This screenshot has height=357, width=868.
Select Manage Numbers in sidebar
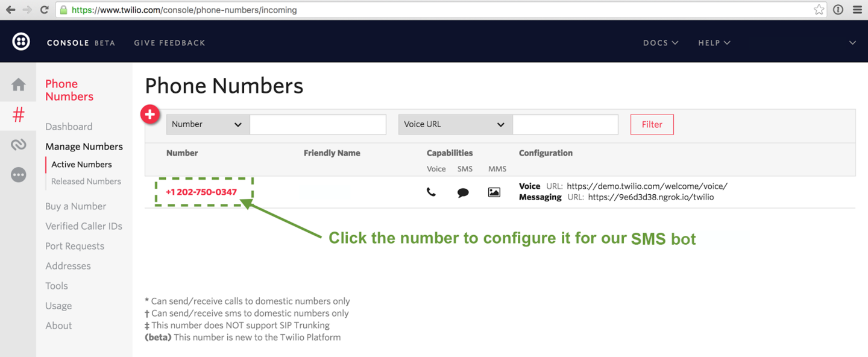click(x=84, y=147)
